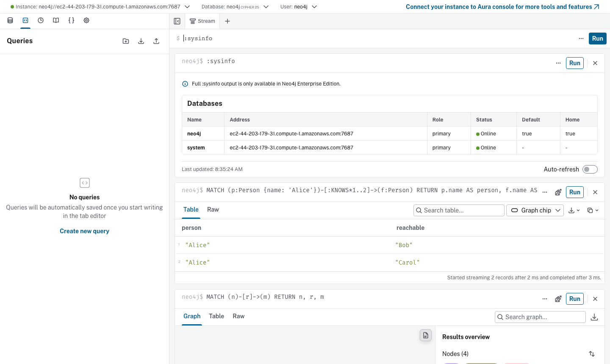This screenshot has height=364, width=610.
Task: Click the new folder icon in Queries
Action: [x=126, y=41]
